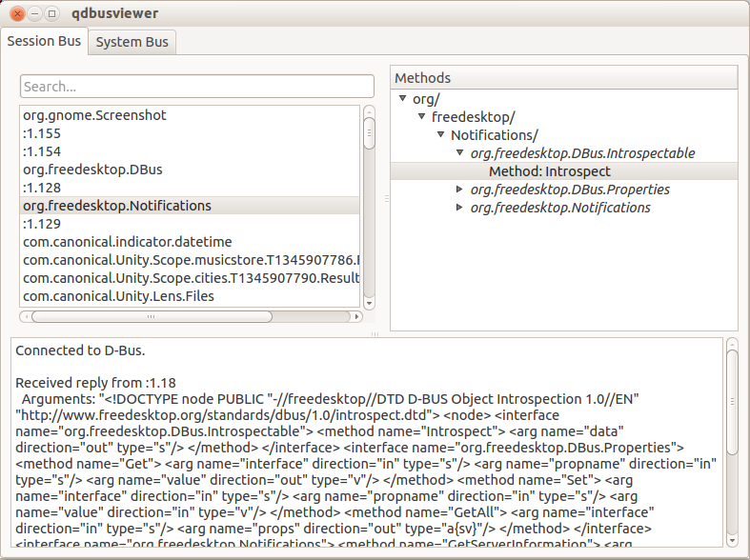This screenshot has height=560, width=750.
Task: Click into the Search field
Action: coord(197,87)
